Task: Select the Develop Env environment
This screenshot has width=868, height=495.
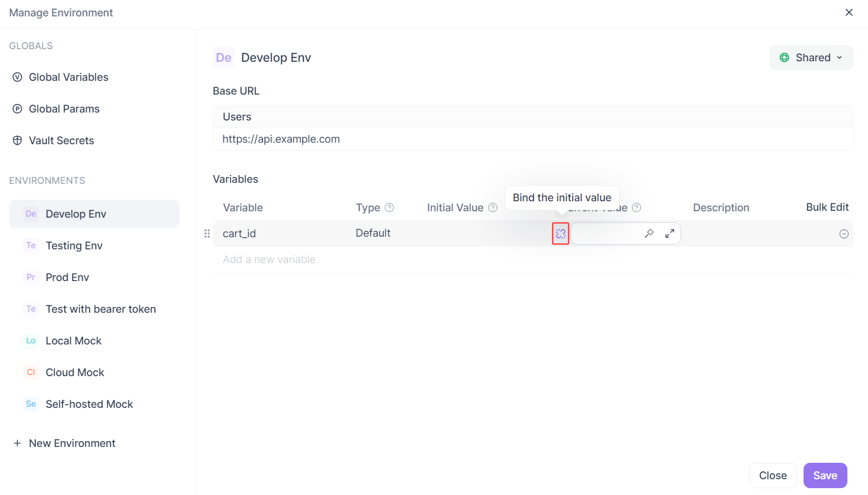Action: [x=94, y=214]
